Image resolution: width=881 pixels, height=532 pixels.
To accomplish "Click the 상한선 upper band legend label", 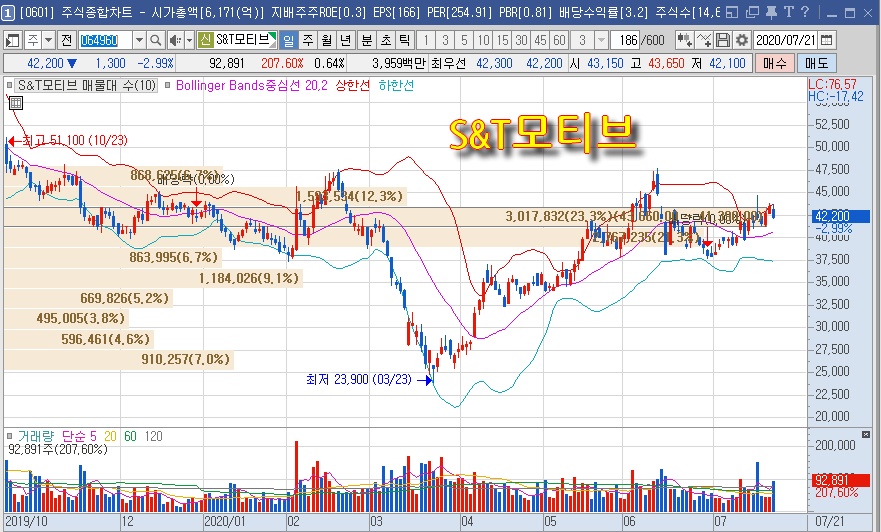I will (x=353, y=85).
